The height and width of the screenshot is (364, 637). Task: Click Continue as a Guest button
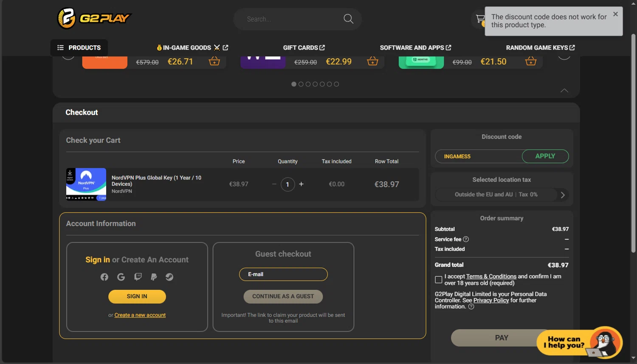tap(283, 297)
